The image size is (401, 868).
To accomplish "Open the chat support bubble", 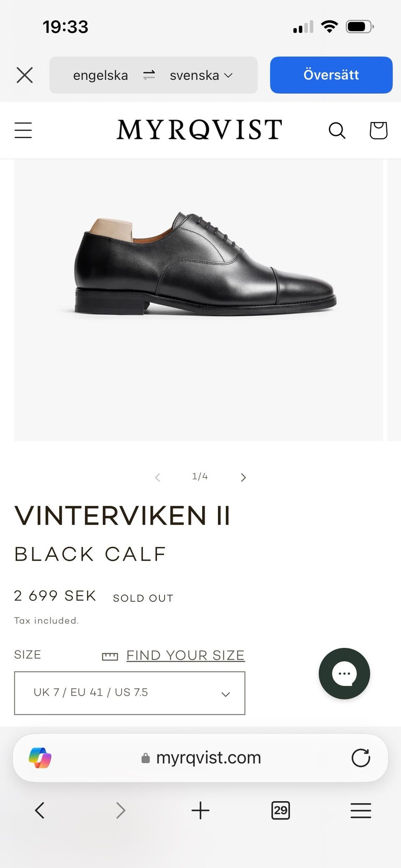I will click(x=344, y=673).
